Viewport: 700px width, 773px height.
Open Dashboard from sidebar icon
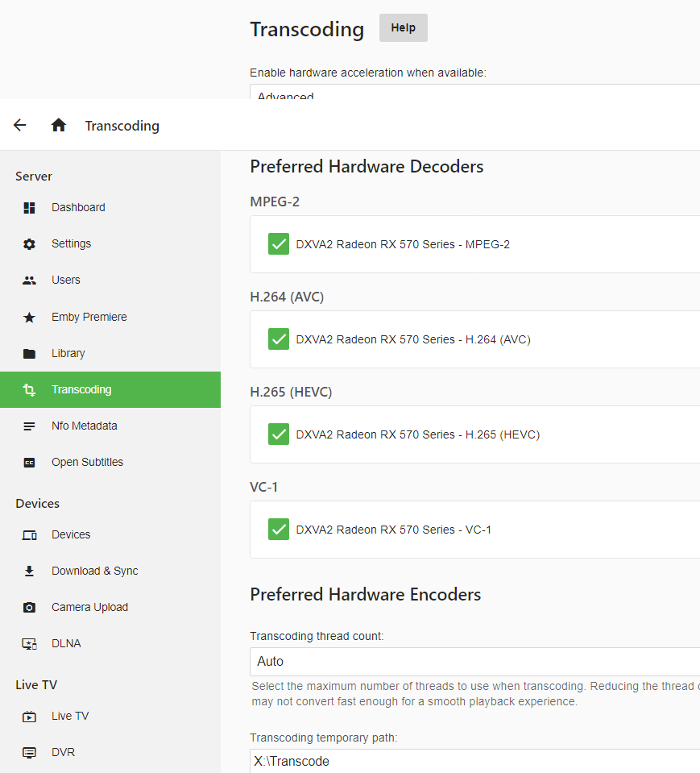30,208
